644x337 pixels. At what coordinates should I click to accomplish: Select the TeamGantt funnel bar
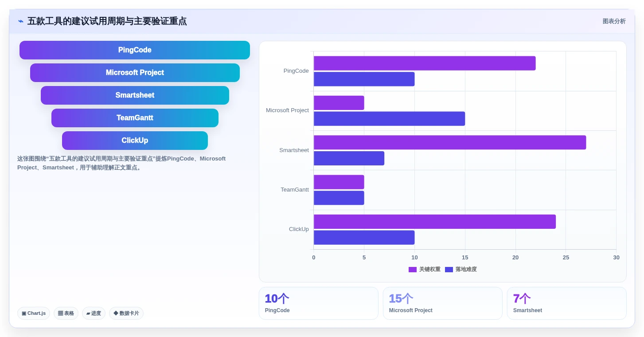(x=135, y=118)
